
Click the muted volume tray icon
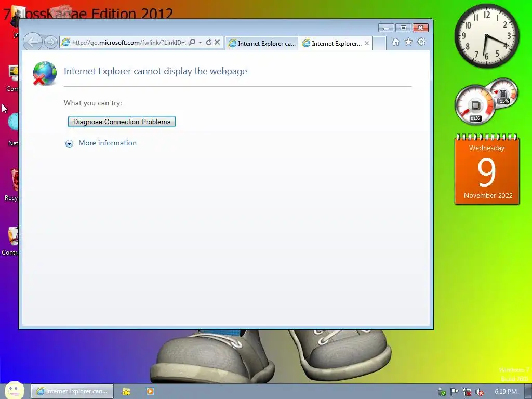480,392
